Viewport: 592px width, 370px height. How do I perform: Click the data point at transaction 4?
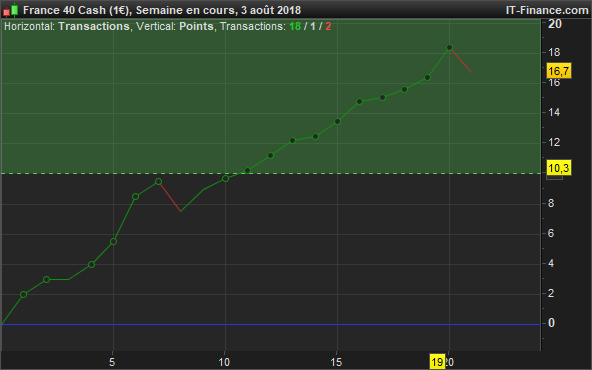pos(91,265)
